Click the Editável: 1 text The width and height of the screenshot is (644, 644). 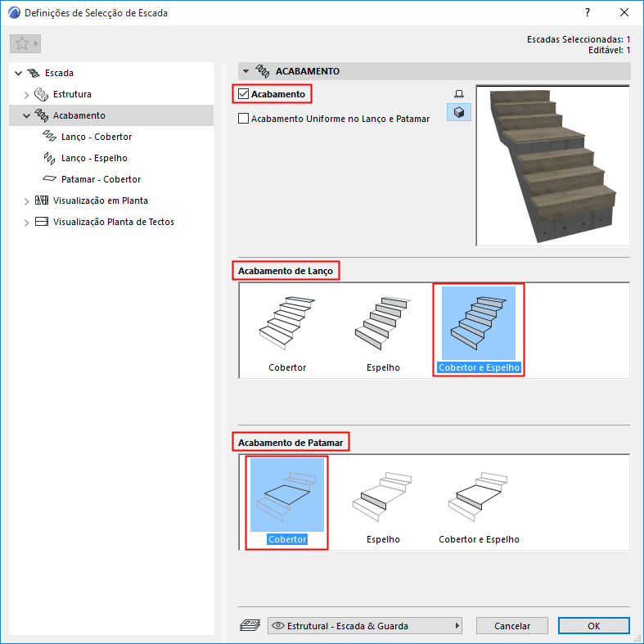coord(609,50)
